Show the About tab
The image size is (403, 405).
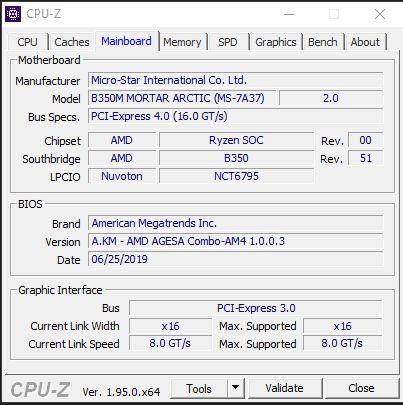pyautogui.click(x=365, y=42)
